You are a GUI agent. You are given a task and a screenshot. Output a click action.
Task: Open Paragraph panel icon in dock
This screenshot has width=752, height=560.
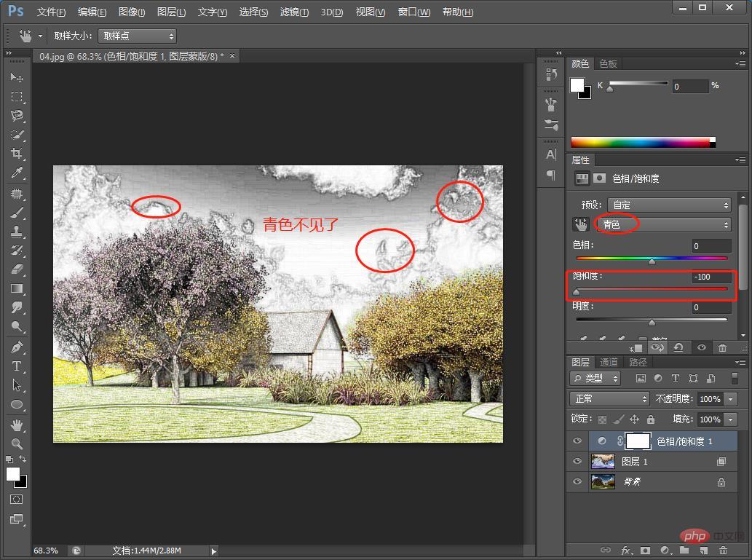click(551, 176)
